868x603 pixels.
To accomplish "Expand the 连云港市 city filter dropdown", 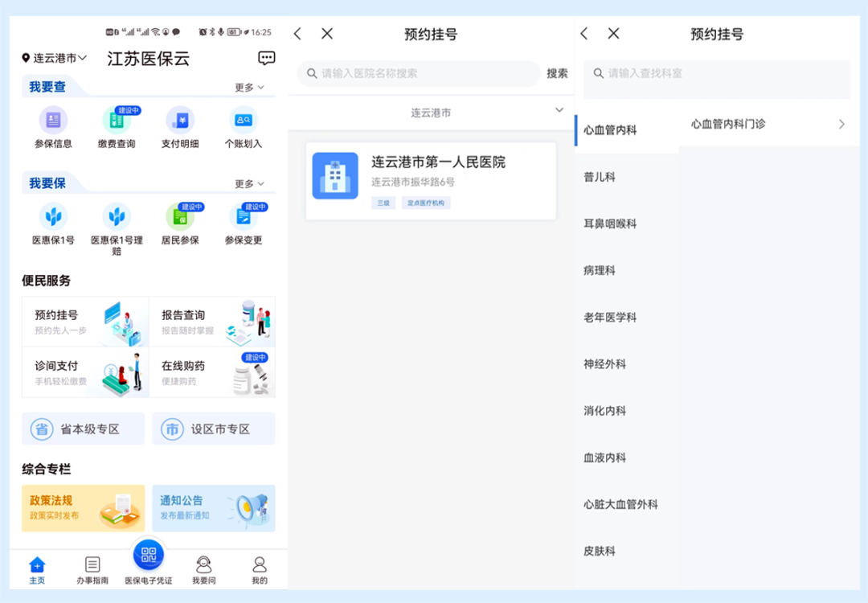I will tap(431, 113).
